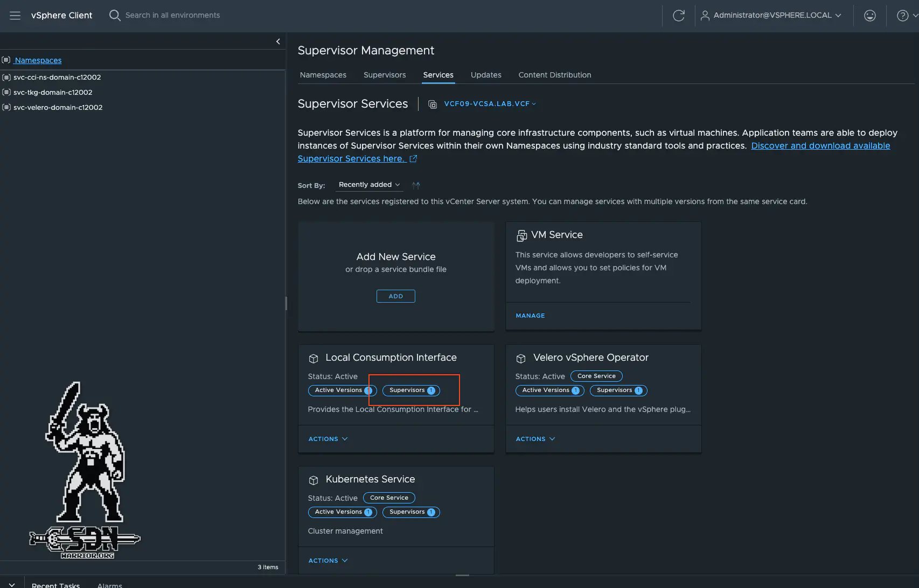
Task: Click the ADD button for new service
Action: (395, 296)
